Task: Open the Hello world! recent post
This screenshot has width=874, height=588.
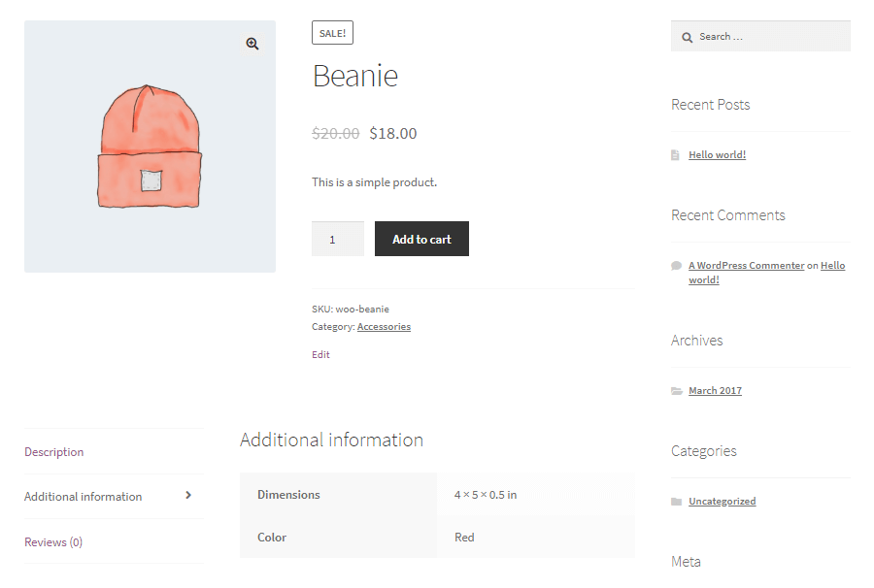Action: pos(717,153)
